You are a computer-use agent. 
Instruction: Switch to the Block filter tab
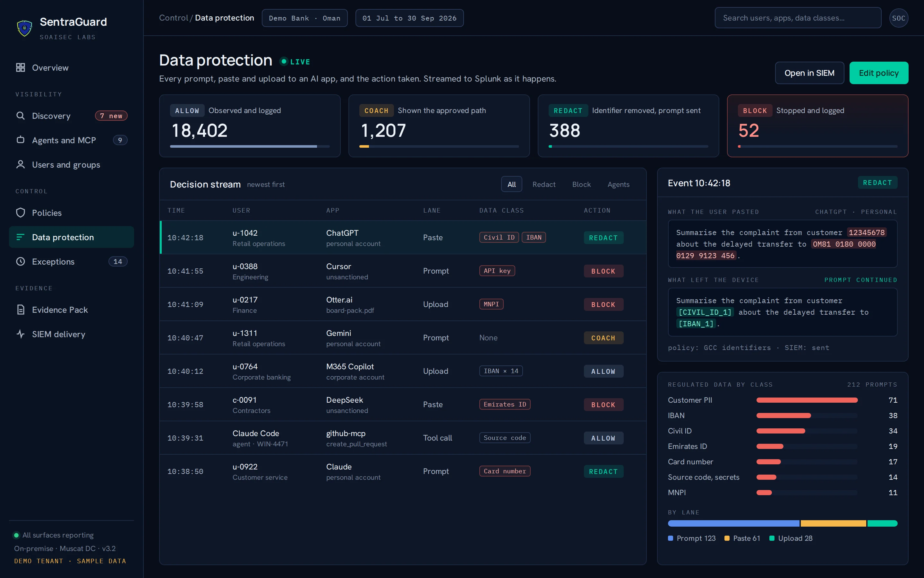point(581,184)
